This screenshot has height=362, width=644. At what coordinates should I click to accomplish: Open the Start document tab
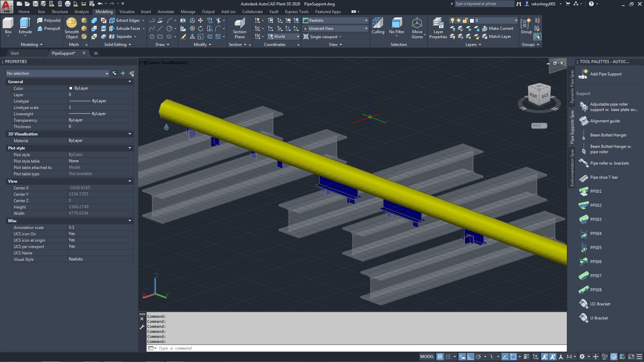[15, 53]
